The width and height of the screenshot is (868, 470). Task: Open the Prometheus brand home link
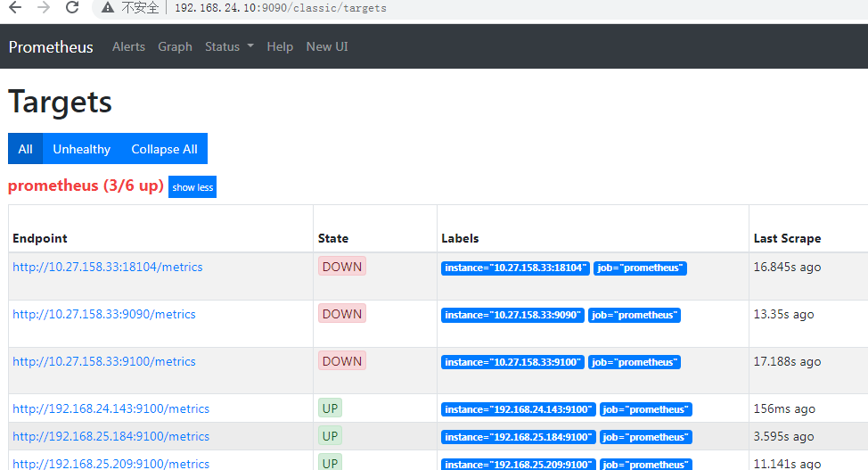[51, 47]
